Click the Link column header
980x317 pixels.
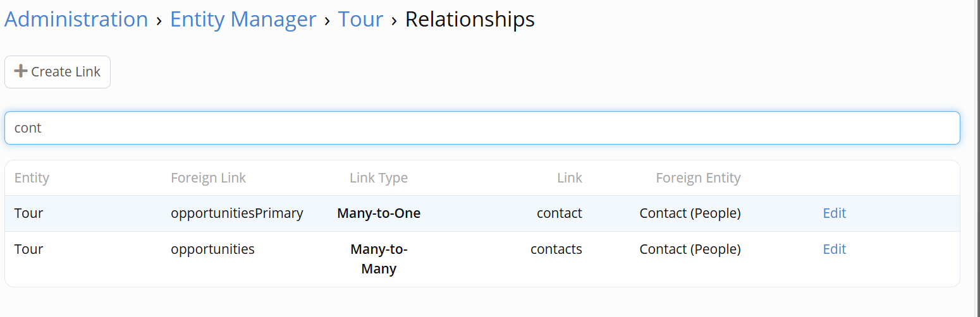tap(569, 178)
